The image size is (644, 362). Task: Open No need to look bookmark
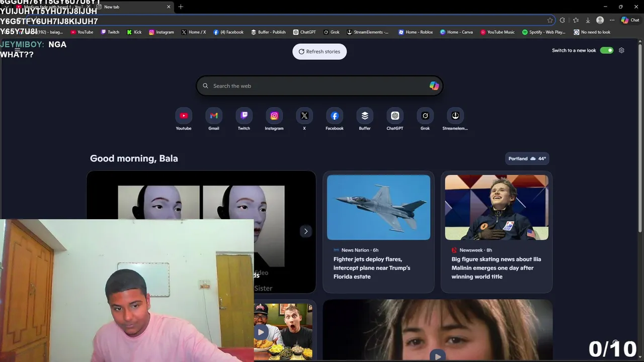coord(592,32)
